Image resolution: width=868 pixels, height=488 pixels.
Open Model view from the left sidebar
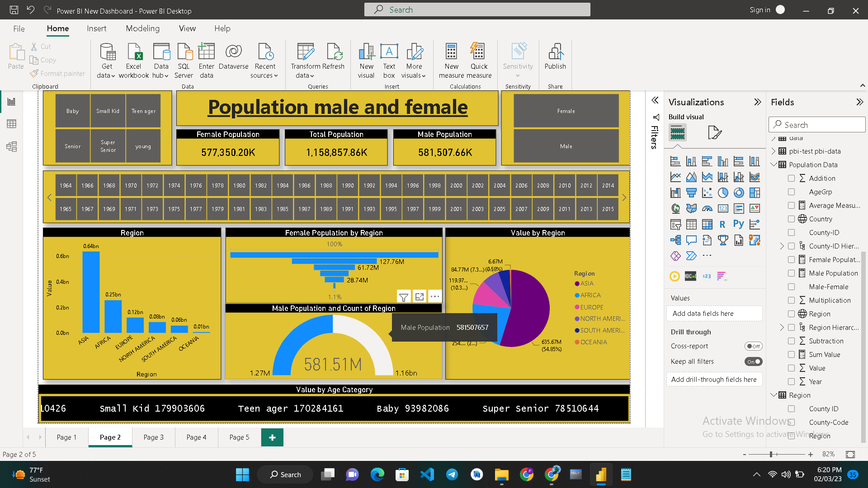point(12,146)
